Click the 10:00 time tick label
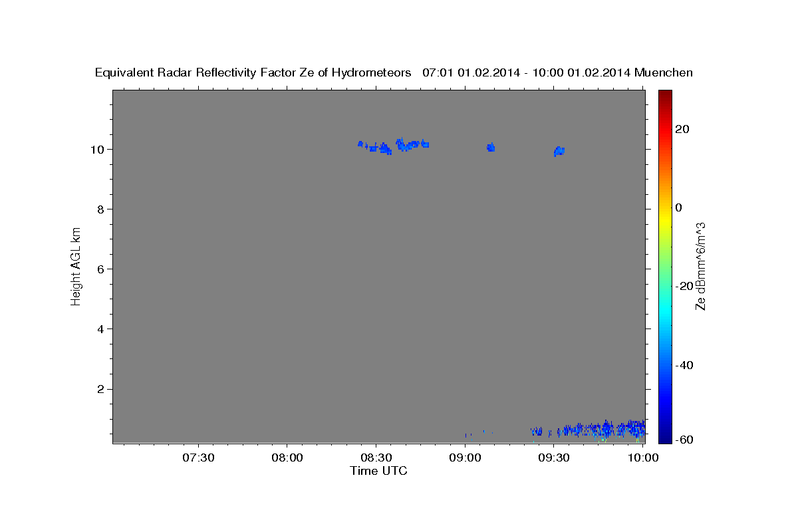Viewport: 798px width, 532px height. pos(642,458)
